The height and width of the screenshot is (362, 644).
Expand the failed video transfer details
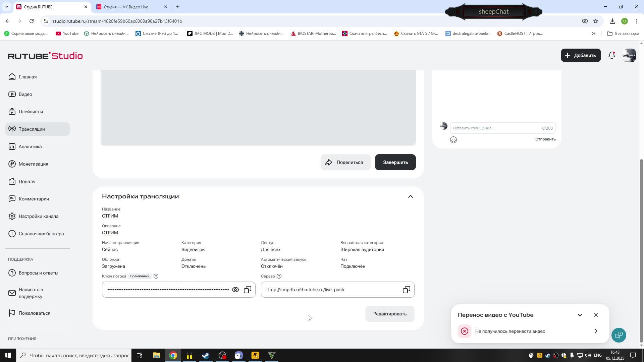(596, 331)
